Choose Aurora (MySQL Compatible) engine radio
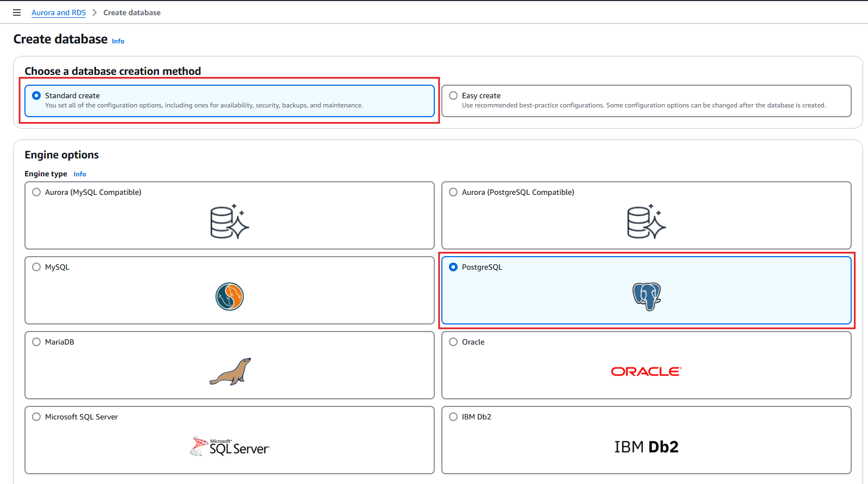Screen dimensions: 868x484 (x=36, y=192)
